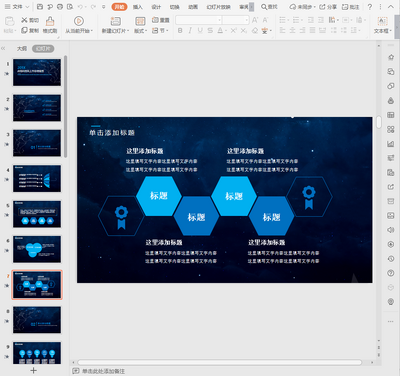Screen dimensions: 400x376
Task: Toggle Italic formatting
Action: (190, 31)
